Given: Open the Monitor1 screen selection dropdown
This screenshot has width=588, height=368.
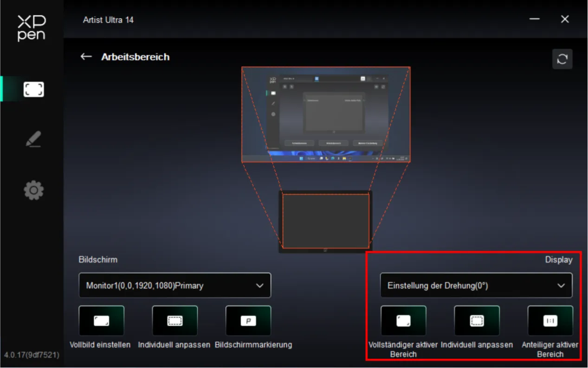Looking at the screenshot, I should (x=175, y=285).
